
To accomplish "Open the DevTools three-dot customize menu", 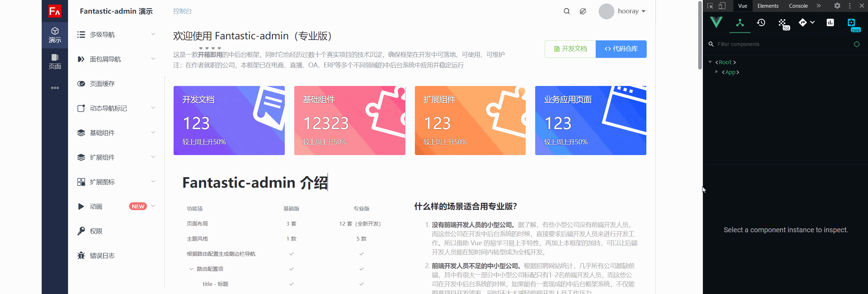I will click(850, 6).
